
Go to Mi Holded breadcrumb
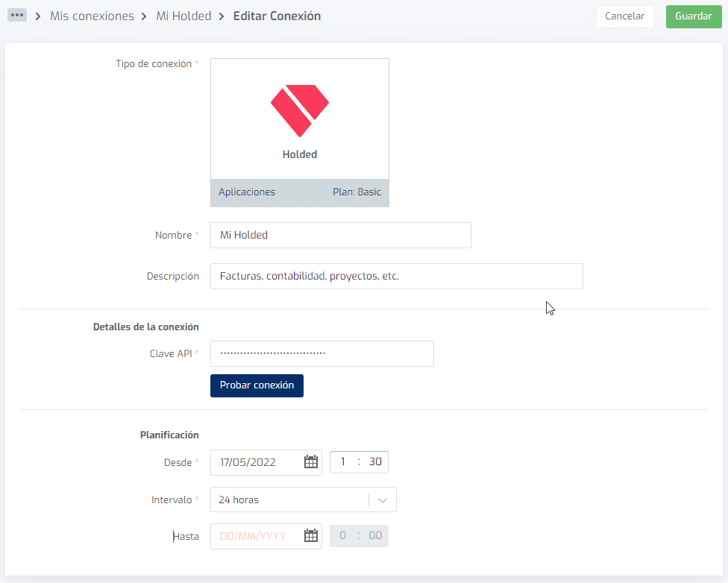(183, 16)
